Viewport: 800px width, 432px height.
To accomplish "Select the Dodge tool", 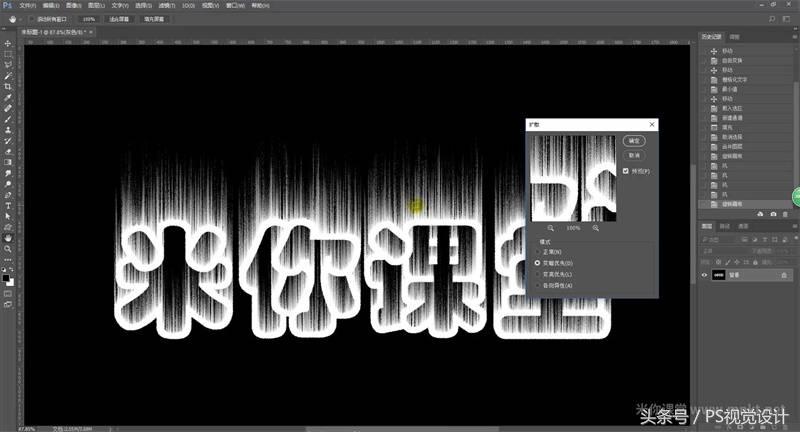I will pyautogui.click(x=8, y=184).
